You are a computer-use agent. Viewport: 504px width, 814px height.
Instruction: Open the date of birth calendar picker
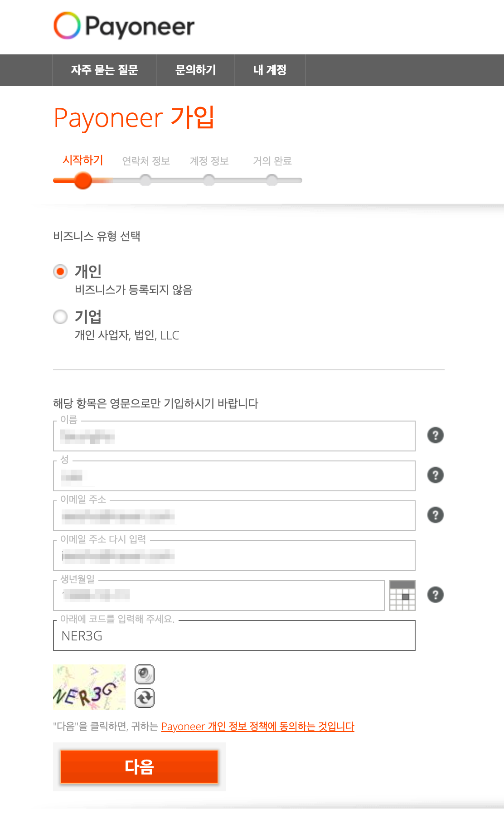[402, 596]
